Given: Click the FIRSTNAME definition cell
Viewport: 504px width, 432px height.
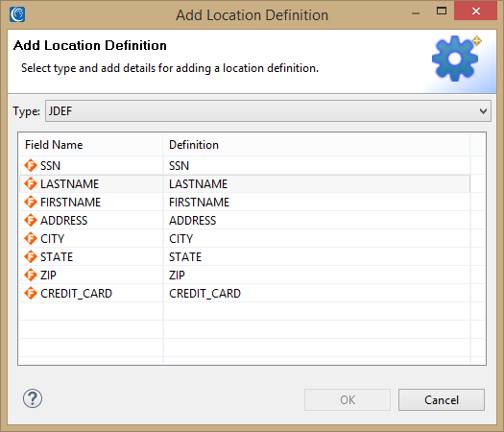Looking at the screenshot, I should tap(317, 203).
